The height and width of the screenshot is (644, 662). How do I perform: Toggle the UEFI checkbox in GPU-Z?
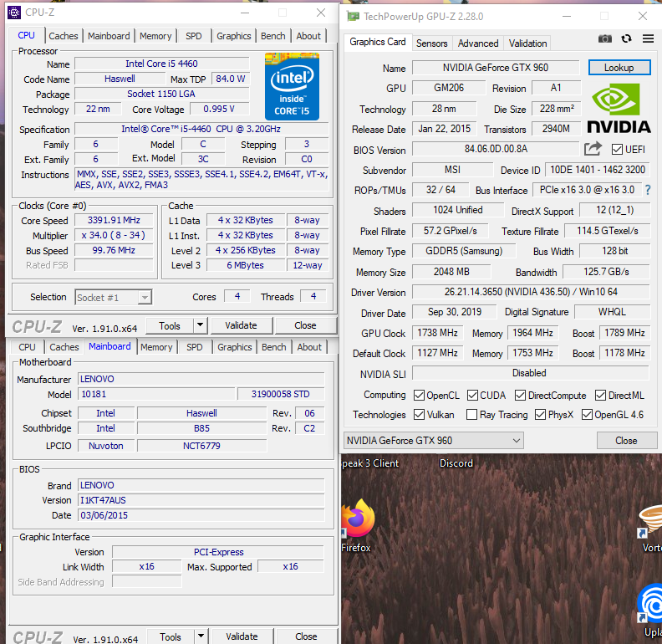click(617, 149)
